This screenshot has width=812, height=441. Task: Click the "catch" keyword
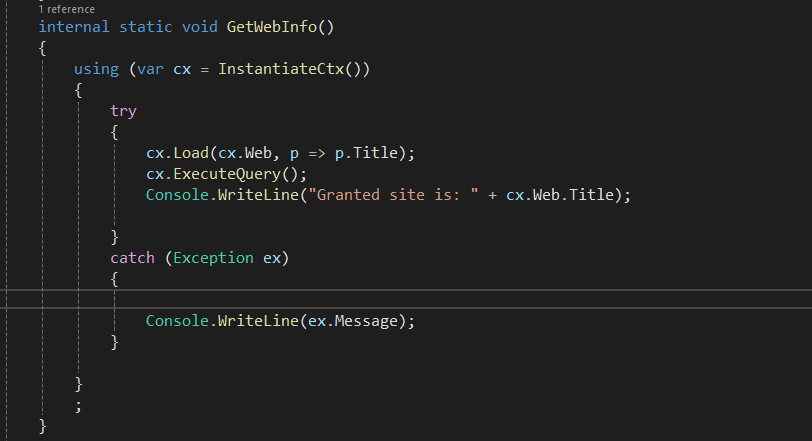pos(132,258)
